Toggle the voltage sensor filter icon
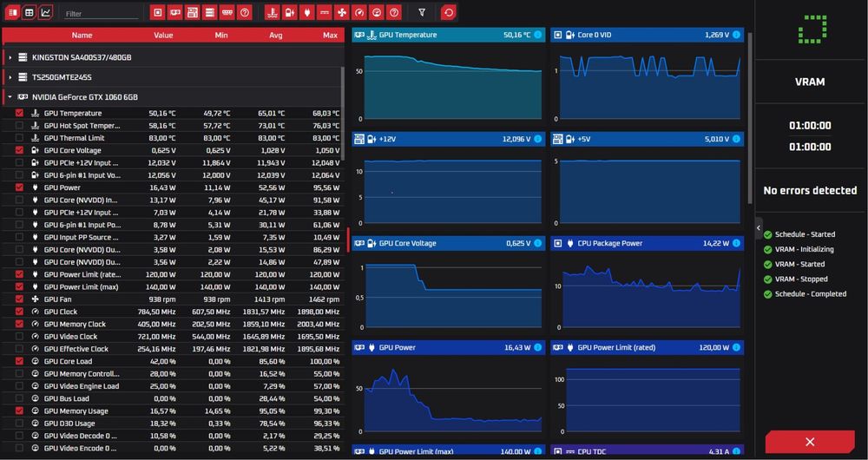Screen dimensions: 868x460 click(290, 12)
